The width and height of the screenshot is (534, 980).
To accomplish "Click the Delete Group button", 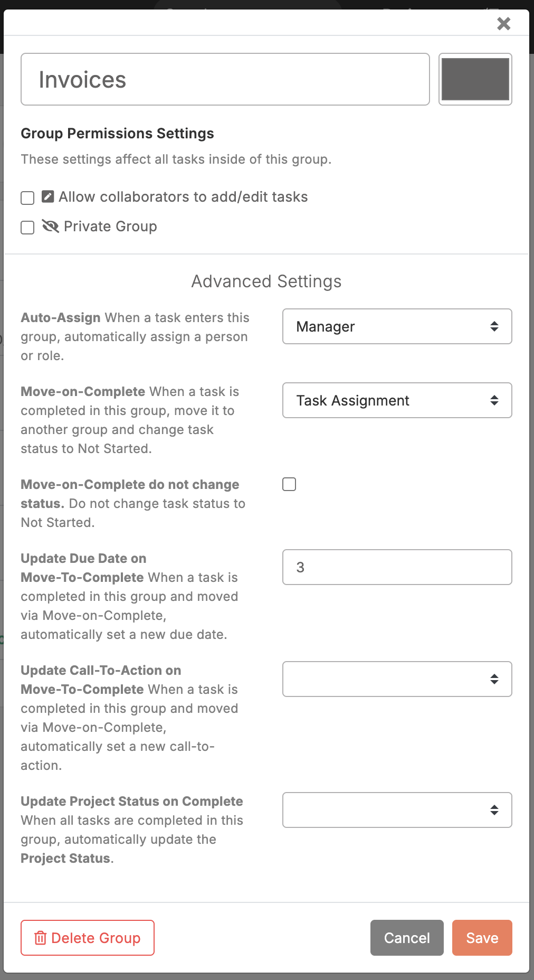I will 88,938.
